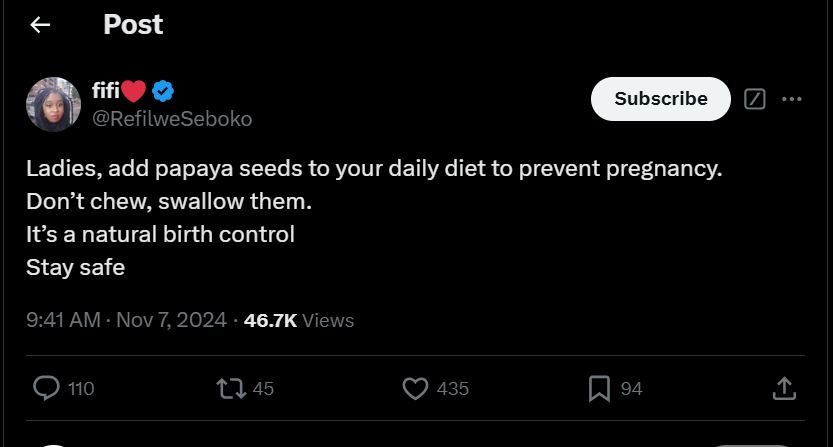833x447 pixels.
Task: Open the repost arrows menu
Action: pyautogui.click(x=230, y=388)
